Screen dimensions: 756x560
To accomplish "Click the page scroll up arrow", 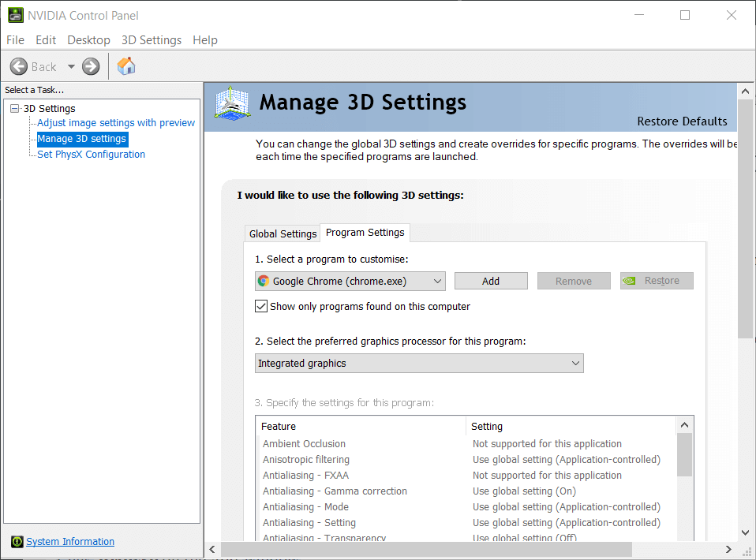I will [x=746, y=91].
